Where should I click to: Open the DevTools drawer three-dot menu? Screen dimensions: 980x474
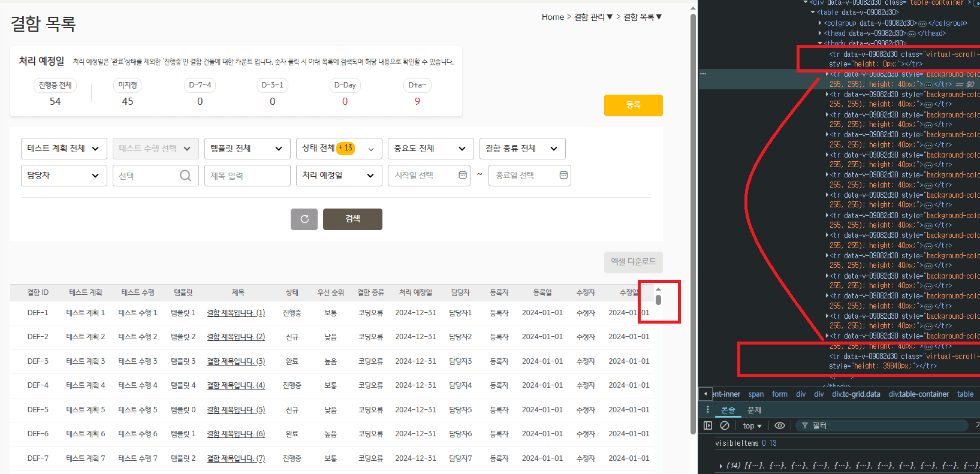(708, 410)
